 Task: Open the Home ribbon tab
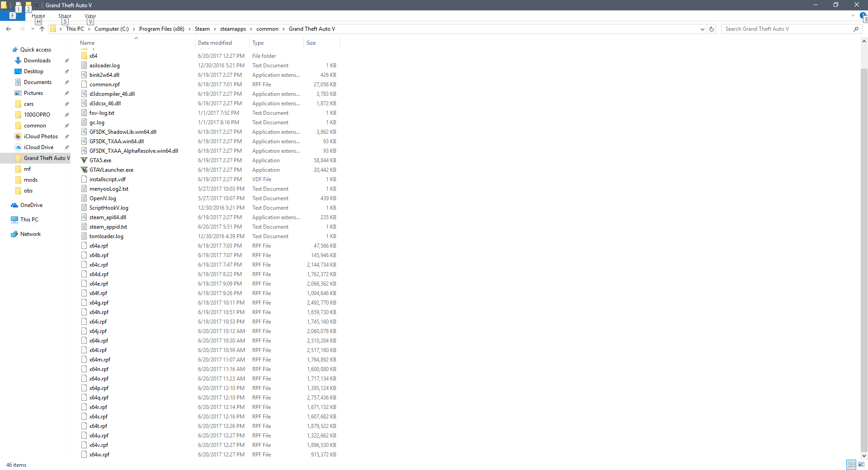click(38, 16)
